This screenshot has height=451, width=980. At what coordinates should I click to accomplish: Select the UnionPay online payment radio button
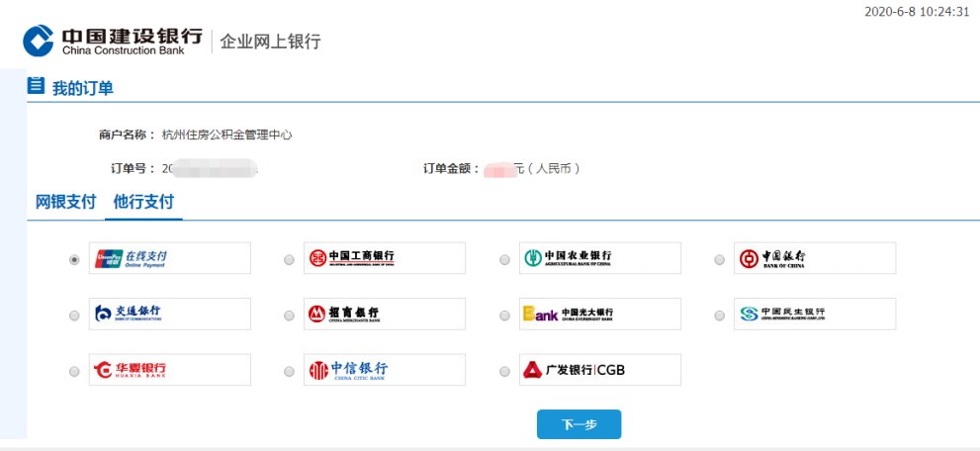(x=74, y=260)
